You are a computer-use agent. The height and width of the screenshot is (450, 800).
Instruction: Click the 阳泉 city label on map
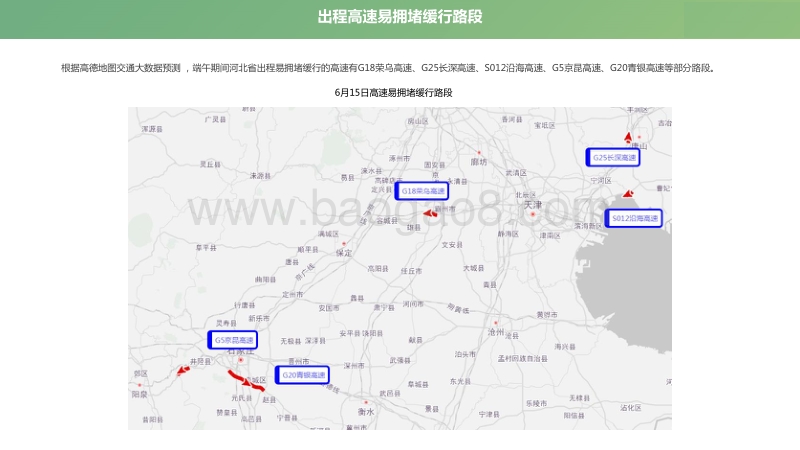[x=139, y=394]
